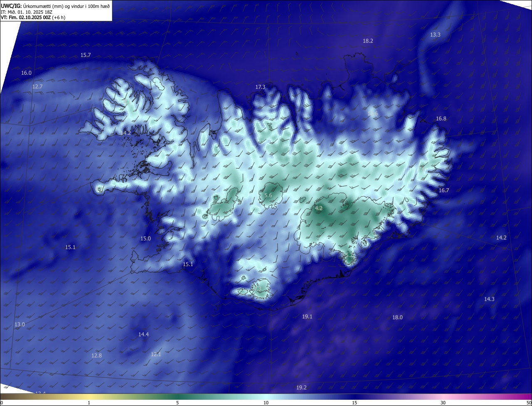532x406 pixels.
Task: Click the 14.3 value label
Action: point(489,299)
